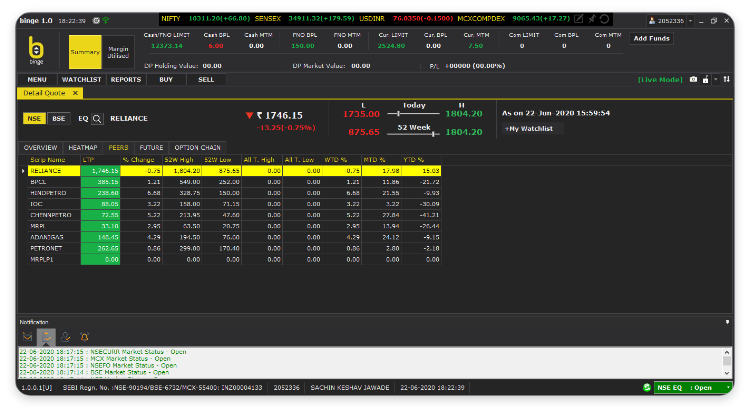Click the 52 Week range slider
Screen dimensions: 750x414
click(413, 134)
